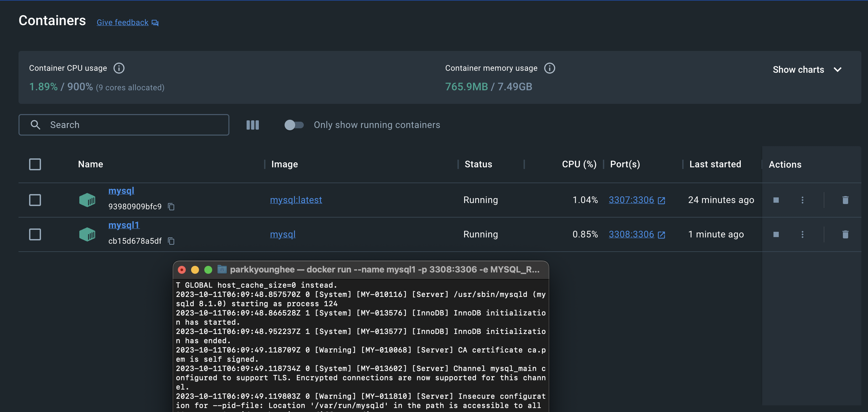Open port link 3307:3306
Image resolution: width=868 pixels, height=412 pixels.
631,200
